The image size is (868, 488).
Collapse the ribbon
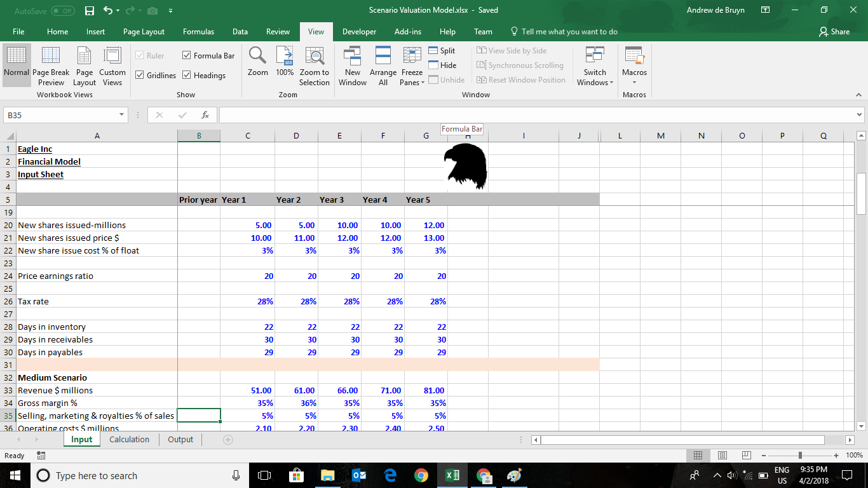(858, 95)
